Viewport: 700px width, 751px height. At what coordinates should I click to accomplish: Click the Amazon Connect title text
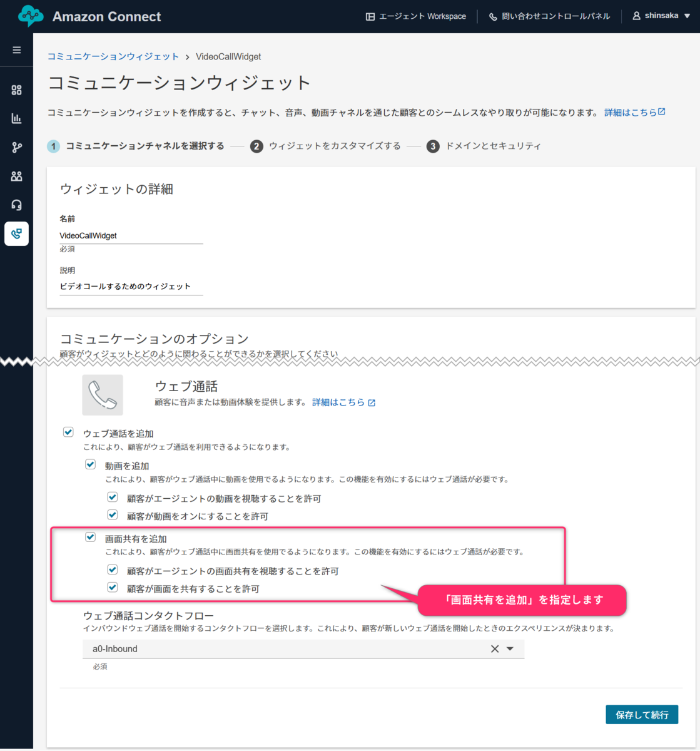point(107,17)
